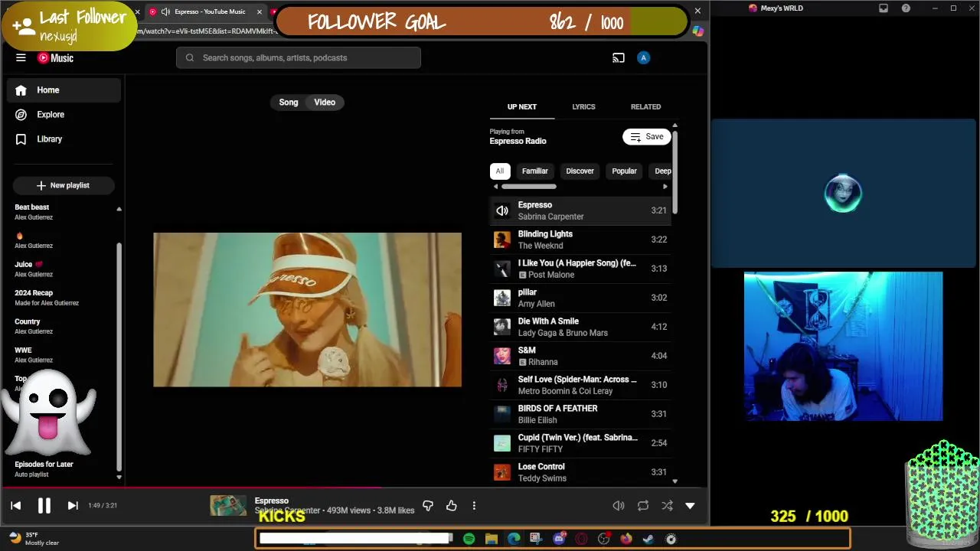Toggle repeat mode
This screenshot has height=551, width=980.
(x=643, y=505)
